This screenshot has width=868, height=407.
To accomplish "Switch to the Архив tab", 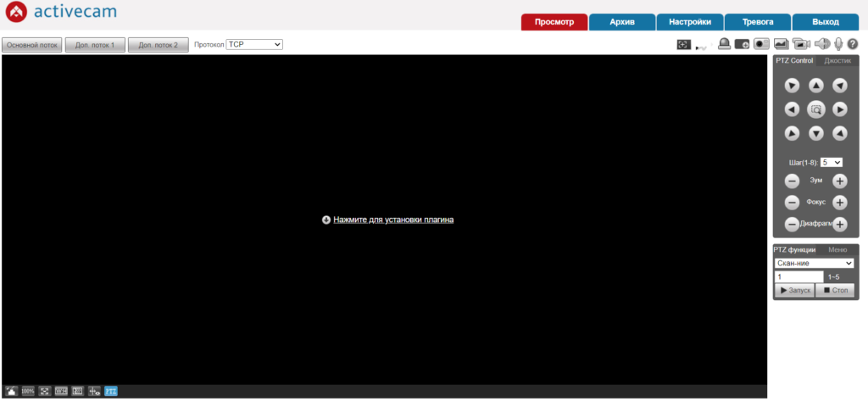I will 622,22.
